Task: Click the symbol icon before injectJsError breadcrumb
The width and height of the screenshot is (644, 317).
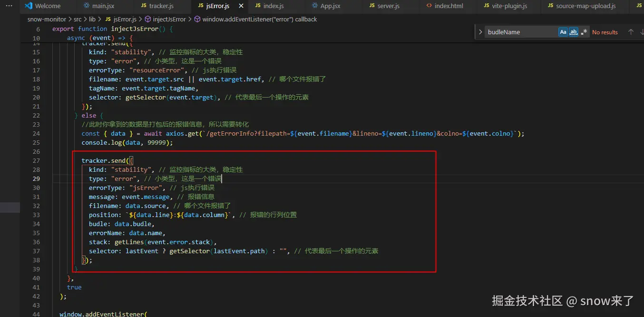Action: point(148,19)
